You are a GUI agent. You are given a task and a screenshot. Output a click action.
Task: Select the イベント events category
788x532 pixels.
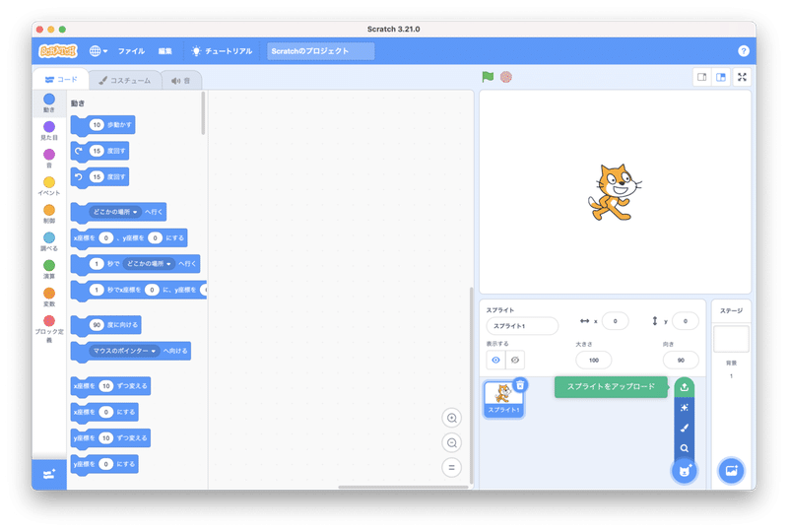pyautogui.click(x=49, y=185)
